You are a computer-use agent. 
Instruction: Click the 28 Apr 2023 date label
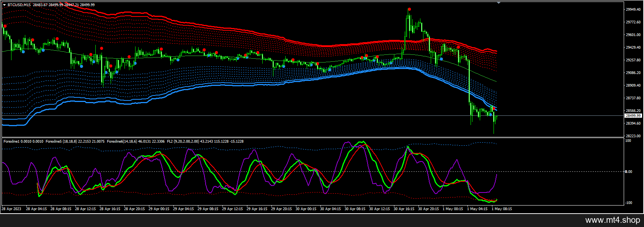coord(11,209)
